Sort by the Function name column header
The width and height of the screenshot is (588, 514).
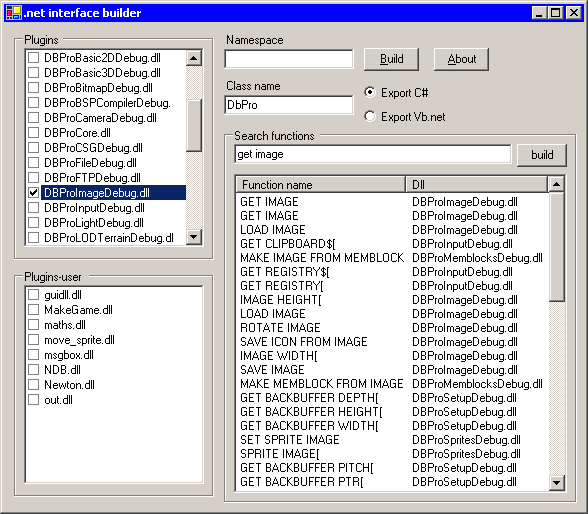pos(321,184)
